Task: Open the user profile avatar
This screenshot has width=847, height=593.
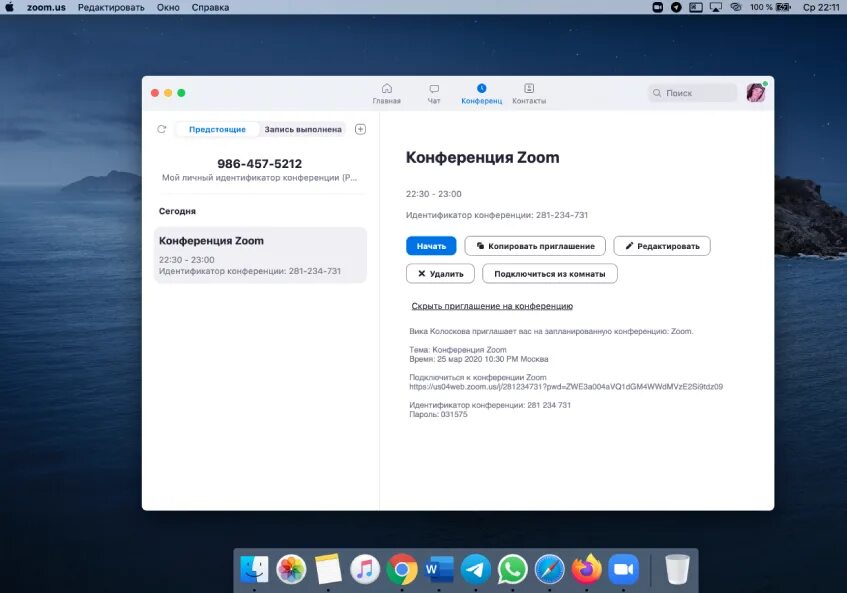Action: pos(756,92)
